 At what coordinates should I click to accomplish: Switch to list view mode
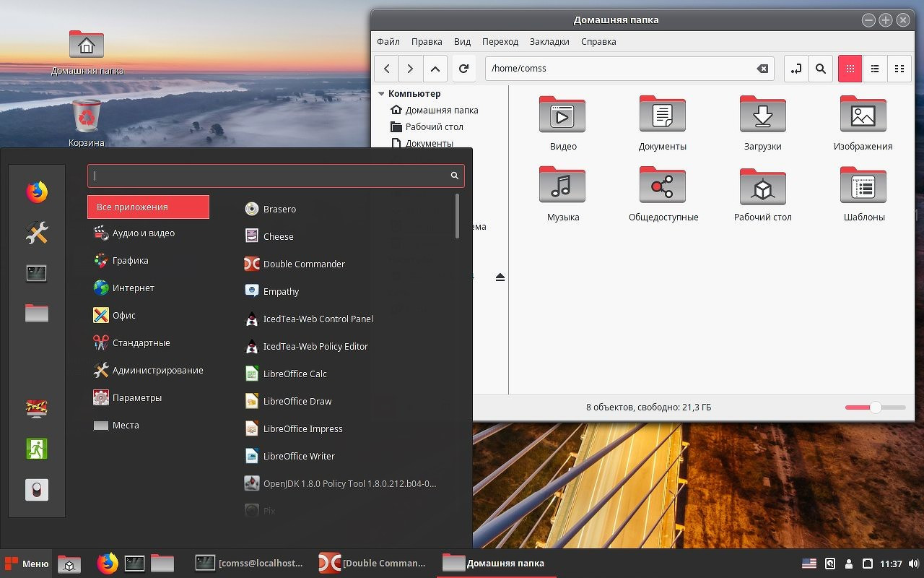pos(874,69)
